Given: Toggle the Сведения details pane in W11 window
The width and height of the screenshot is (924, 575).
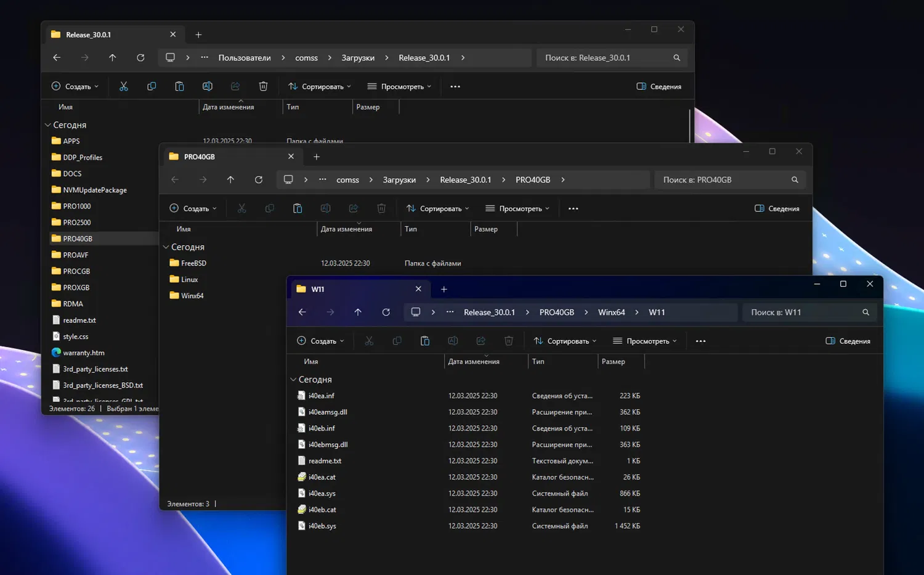Looking at the screenshot, I should click(x=848, y=341).
